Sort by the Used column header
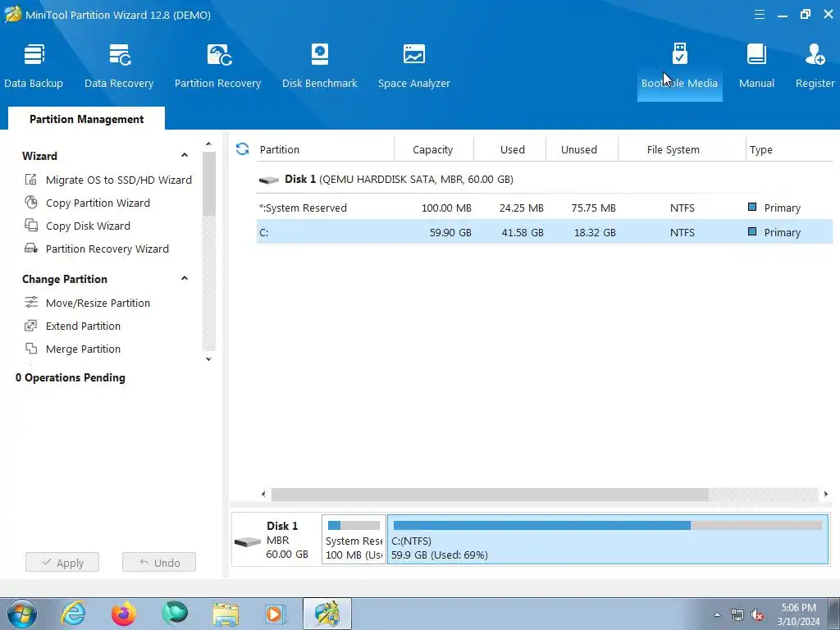The image size is (840, 630). [x=512, y=149]
